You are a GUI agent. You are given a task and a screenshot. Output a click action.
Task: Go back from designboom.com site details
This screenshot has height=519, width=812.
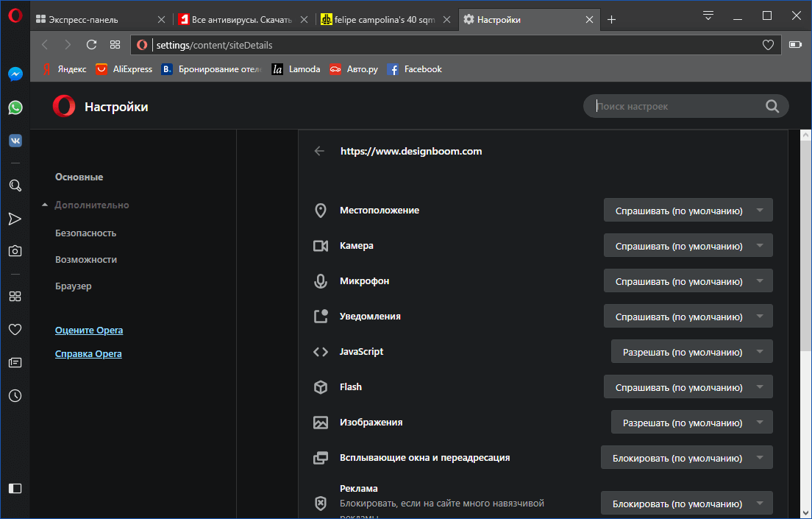point(319,151)
